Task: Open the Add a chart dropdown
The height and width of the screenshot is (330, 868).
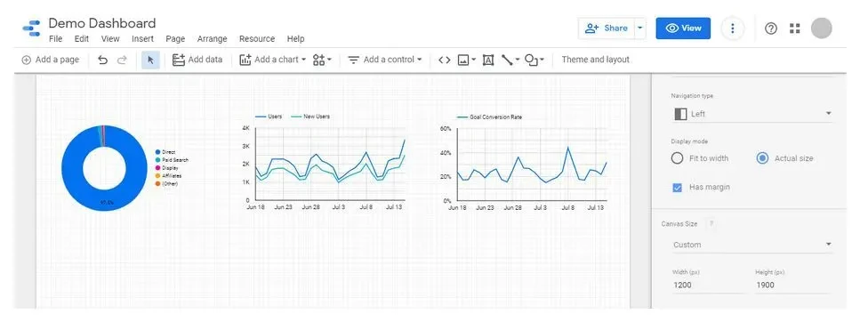Action: coord(272,60)
